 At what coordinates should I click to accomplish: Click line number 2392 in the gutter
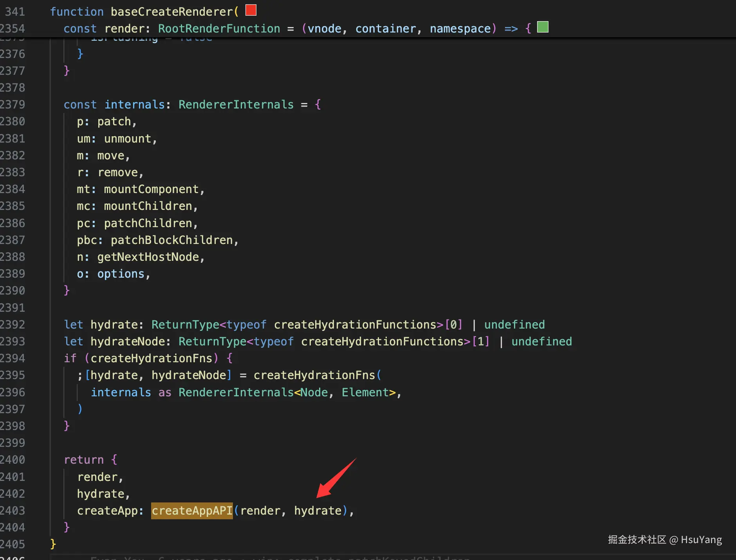(13, 325)
